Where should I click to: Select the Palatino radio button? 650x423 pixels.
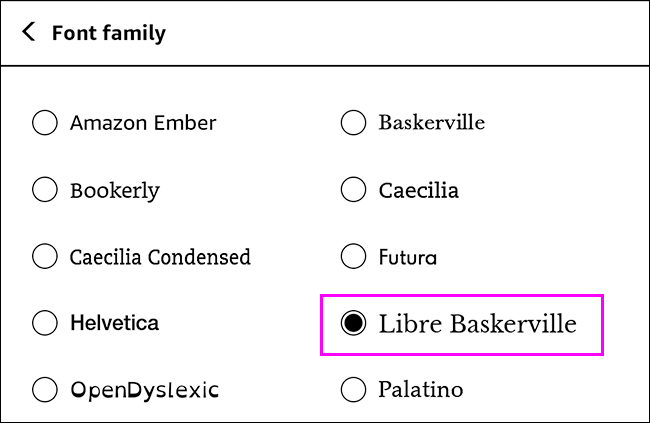pos(353,389)
